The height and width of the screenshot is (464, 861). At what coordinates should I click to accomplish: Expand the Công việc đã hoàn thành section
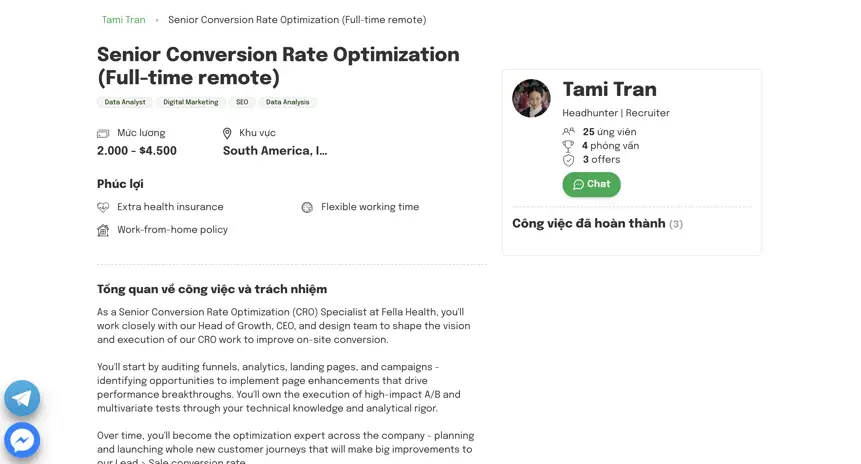pos(597,224)
